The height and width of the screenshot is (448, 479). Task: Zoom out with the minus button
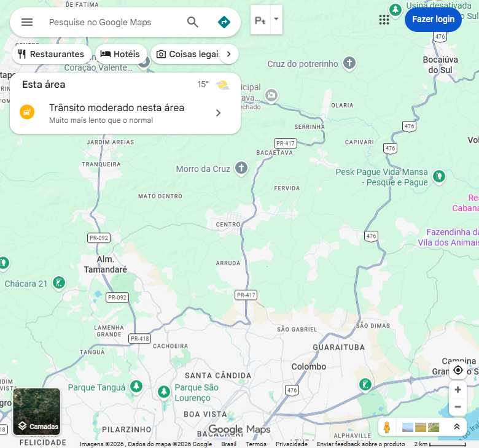coord(458,407)
